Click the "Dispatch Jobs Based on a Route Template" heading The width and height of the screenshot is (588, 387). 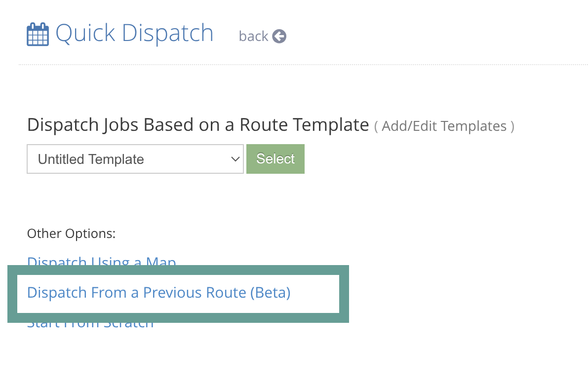tap(198, 125)
